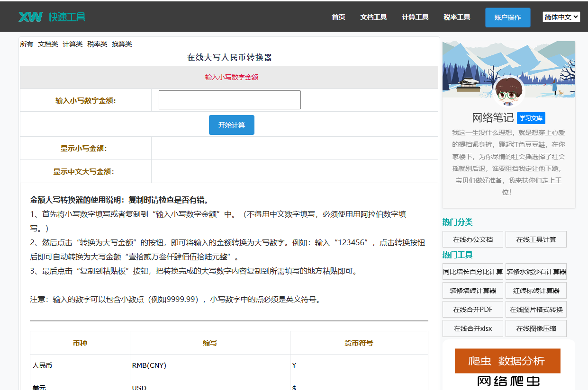588x390 pixels.
Task: Select 计算工具 in the top navigation
Action: coord(415,17)
